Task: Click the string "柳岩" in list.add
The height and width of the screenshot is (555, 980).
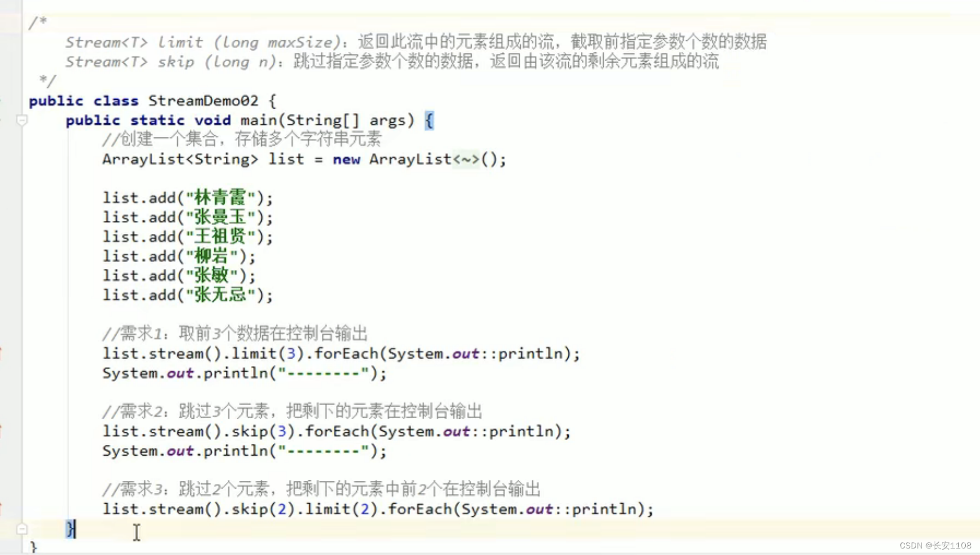Action: click(x=212, y=256)
